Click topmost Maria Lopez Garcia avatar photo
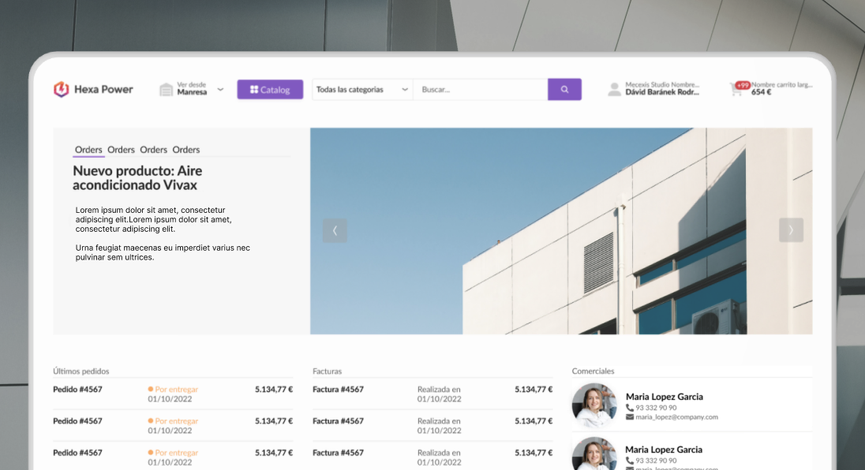 (594, 405)
